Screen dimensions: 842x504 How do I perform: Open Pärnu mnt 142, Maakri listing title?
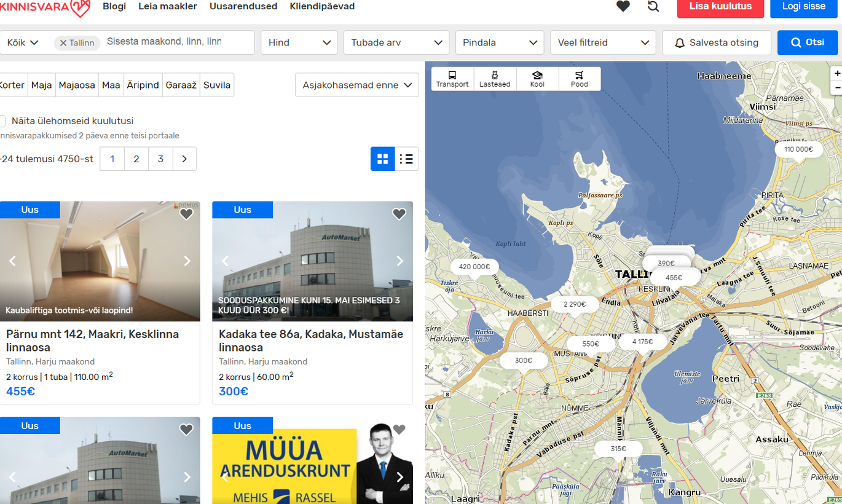point(93,341)
